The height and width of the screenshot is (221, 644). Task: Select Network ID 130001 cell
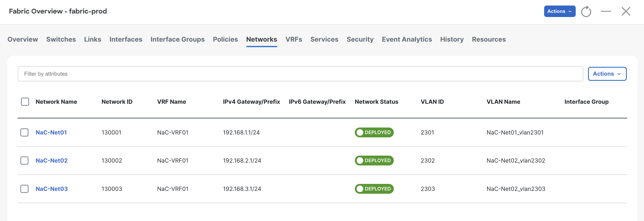pos(111,132)
